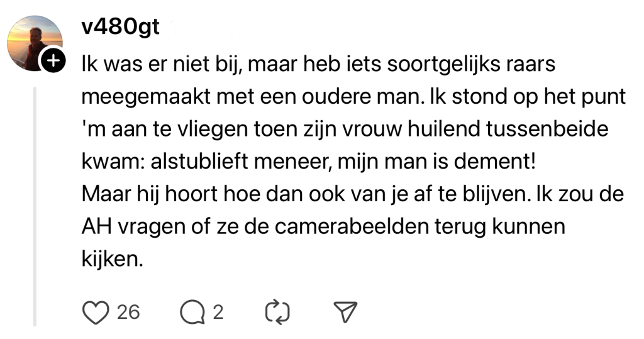Click the vertical thread line below the avatar
This screenshot has height=339, width=644.
point(35,208)
